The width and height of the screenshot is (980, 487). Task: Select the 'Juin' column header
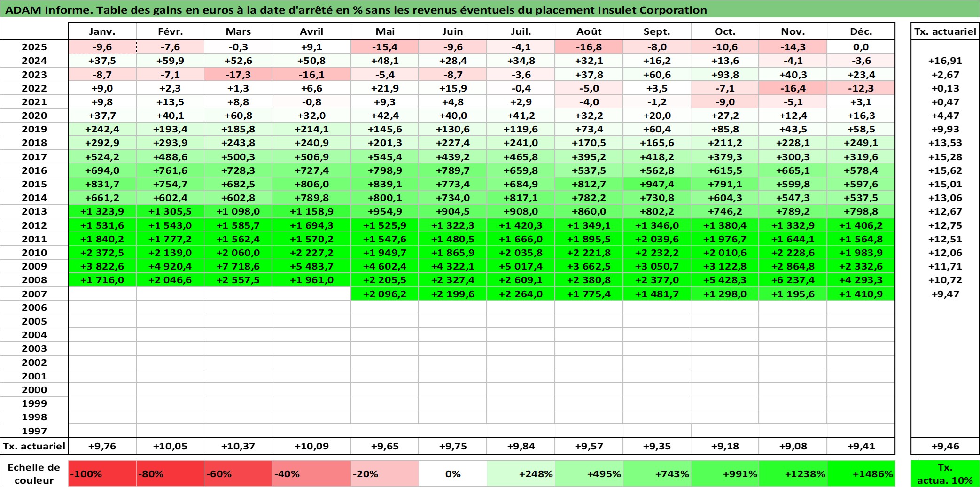453,31
